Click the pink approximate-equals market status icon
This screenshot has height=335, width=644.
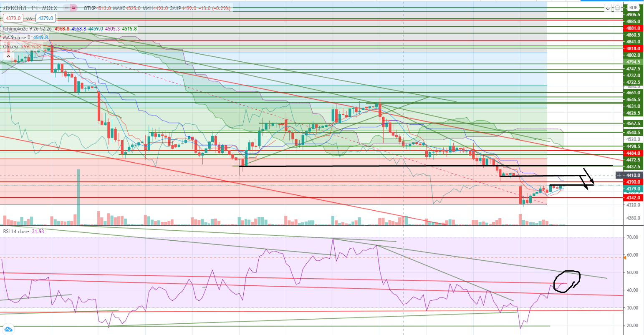click(74, 8)
